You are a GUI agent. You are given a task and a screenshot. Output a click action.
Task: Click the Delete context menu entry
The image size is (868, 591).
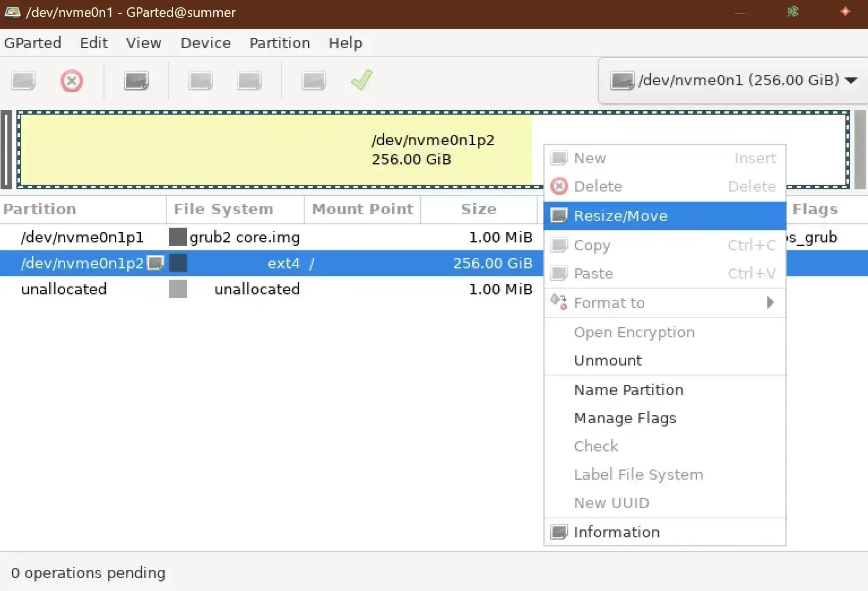(665, 186)
